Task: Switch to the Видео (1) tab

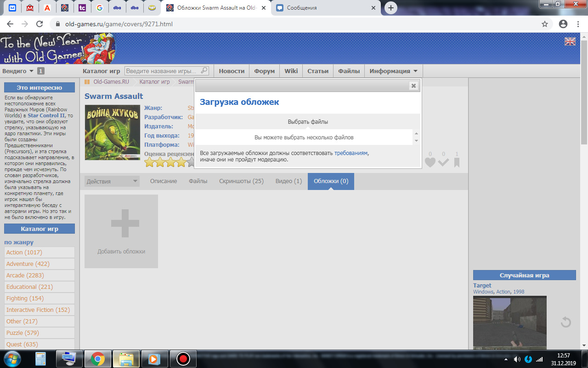Action: [x=288, y=181]
